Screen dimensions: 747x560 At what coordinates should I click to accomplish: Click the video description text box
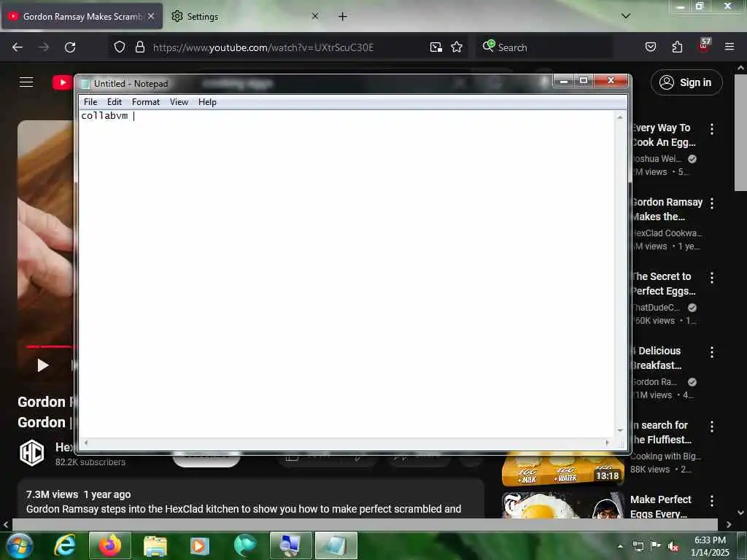251,500
